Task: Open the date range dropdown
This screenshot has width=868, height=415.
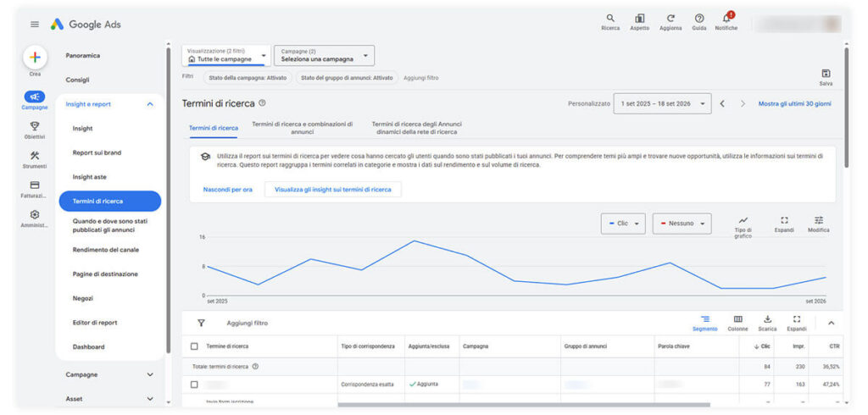Action: pyautogui.click(x=662, y=103)
